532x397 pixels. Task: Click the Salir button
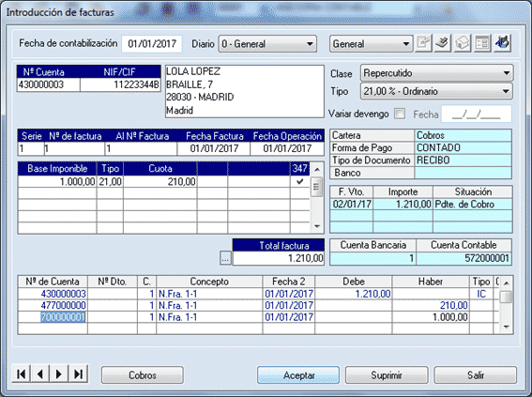pyautogui.click(x=476, y=375)
